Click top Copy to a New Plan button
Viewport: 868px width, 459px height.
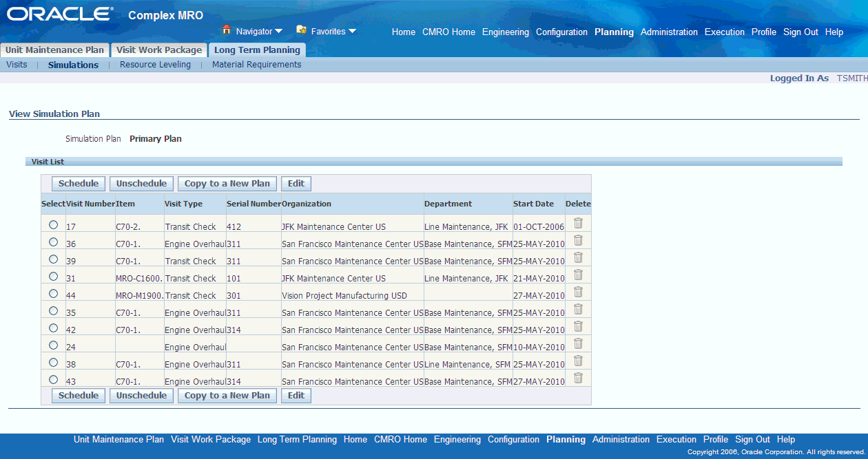click(227, 184)
